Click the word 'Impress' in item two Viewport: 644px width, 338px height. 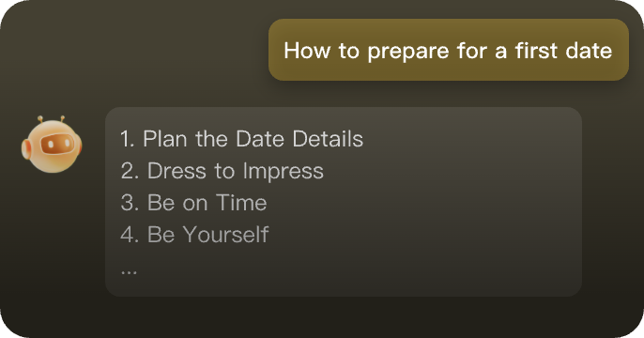(283, 172)
